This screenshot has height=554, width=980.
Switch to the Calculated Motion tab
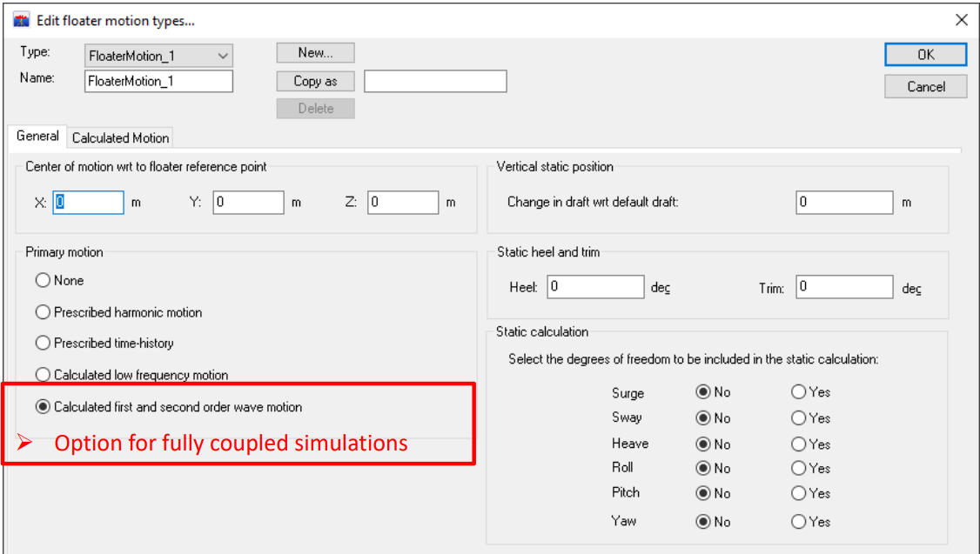[x=120, y=137]
